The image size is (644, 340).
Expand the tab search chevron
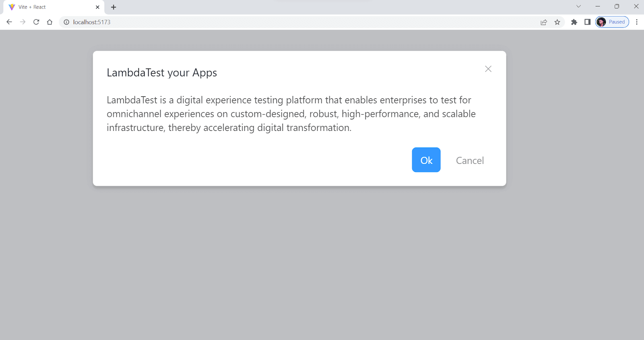coord(578,6)
